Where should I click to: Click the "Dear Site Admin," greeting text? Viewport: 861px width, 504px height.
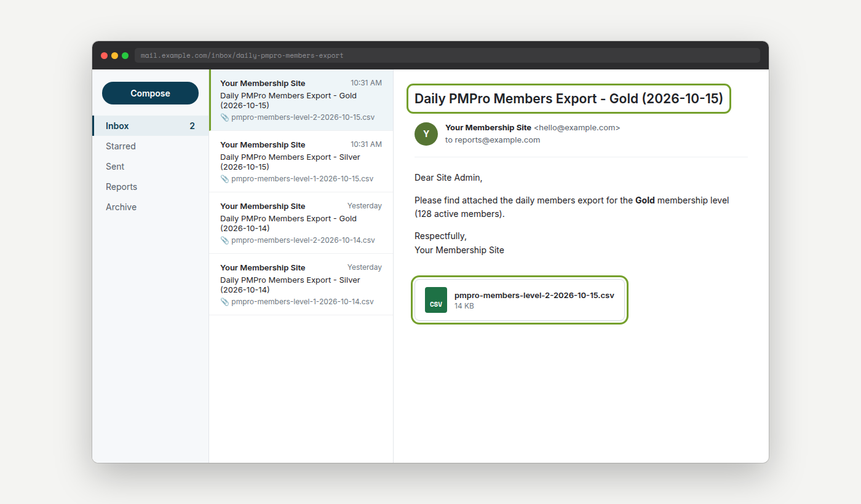(448, 178)
